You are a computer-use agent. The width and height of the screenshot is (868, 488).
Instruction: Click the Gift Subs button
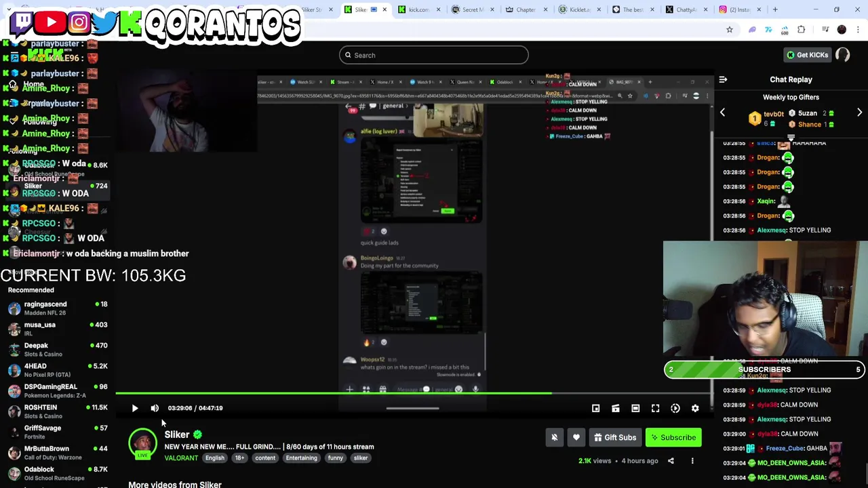pos(615,437)
